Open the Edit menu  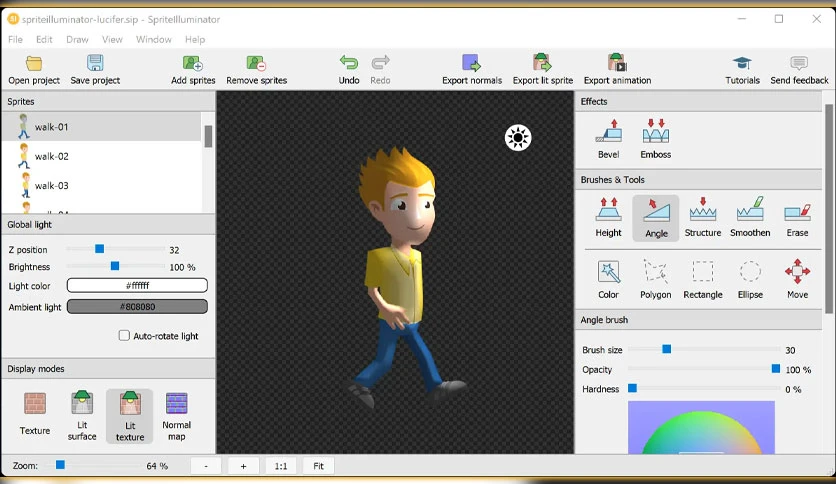[44, 39]
